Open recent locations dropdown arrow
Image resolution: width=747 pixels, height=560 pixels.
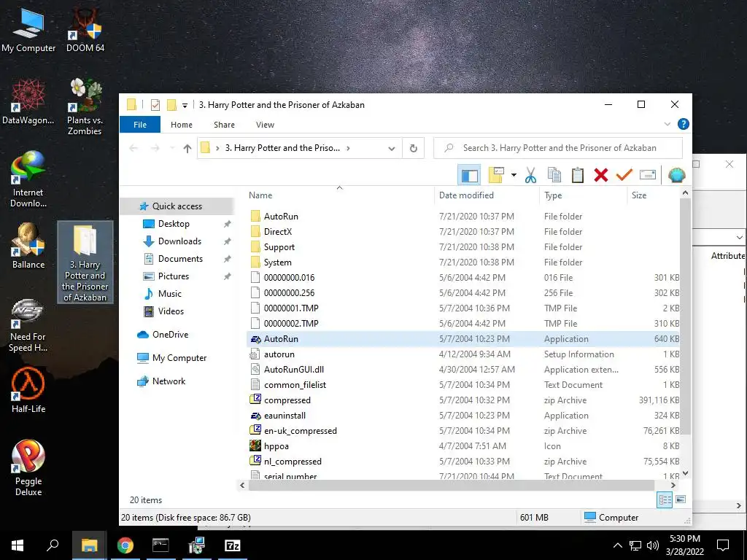(172, 149)
